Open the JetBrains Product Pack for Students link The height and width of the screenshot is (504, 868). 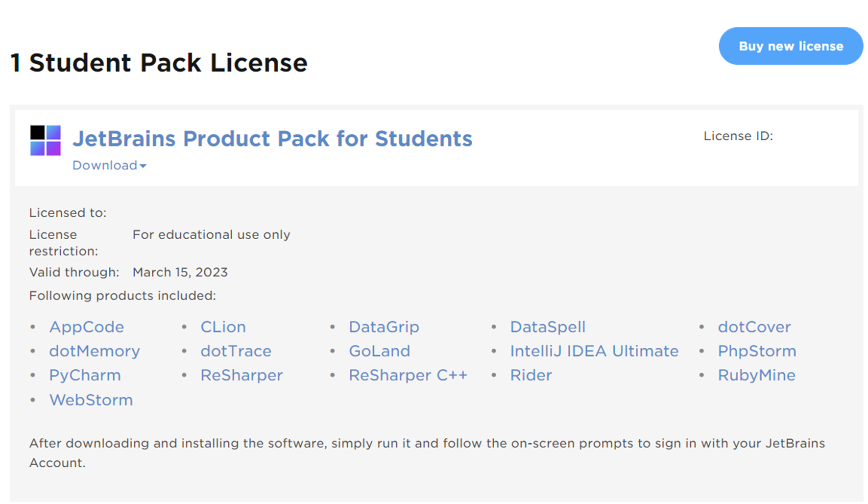(x=272, y=139)
